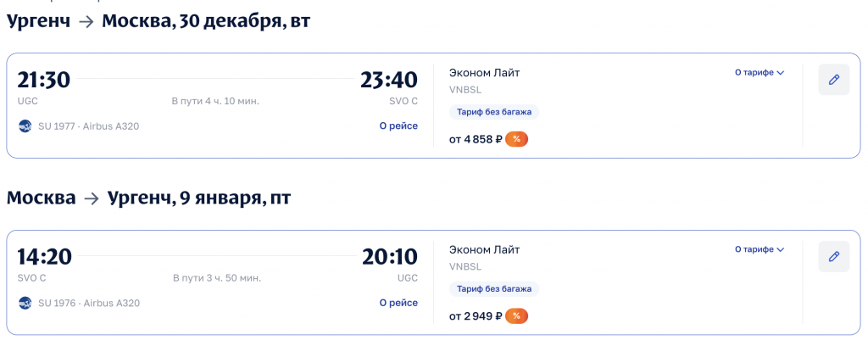Image resolution: width=868 pixels, height=346 pixels.
Task: Open 'О рейсе' details for flight SU 1976
Action: [x=398, y=303]
